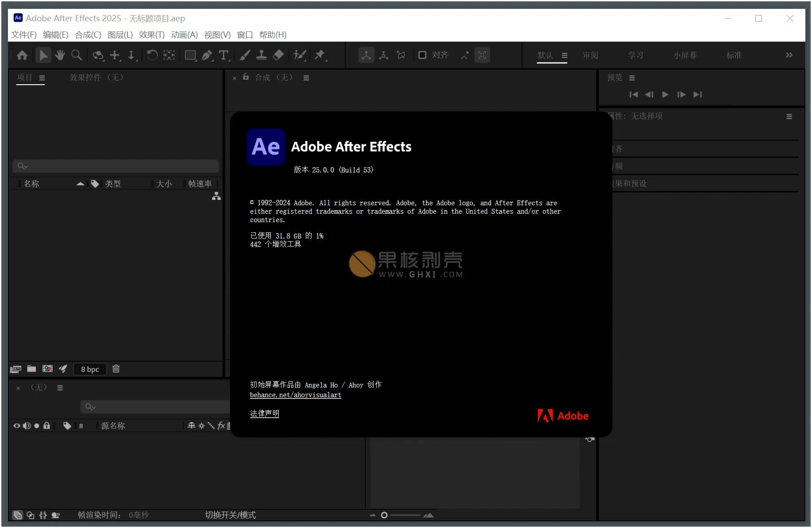This screenshot has width=812, height=528.
Task: Click 切换开关/模式 toggle switches button
Action: (230, 515)
